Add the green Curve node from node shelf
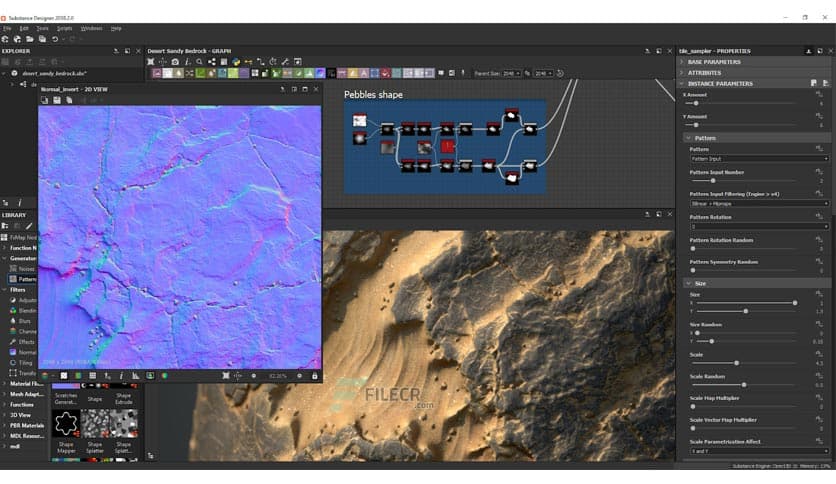 pos(200,73)
